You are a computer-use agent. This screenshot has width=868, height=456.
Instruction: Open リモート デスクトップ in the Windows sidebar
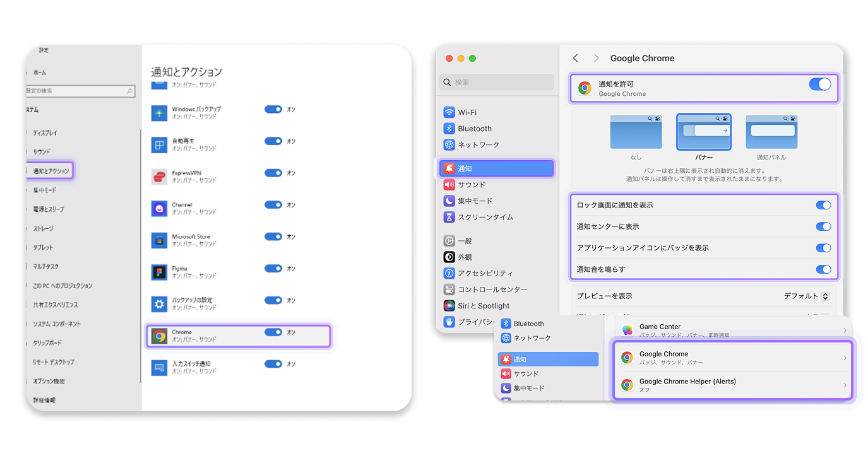54,362
